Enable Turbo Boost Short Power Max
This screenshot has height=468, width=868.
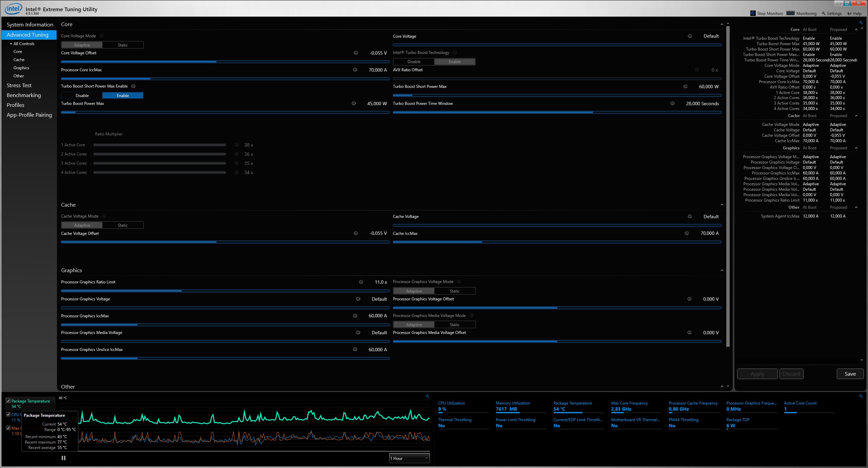pos(123,95)
